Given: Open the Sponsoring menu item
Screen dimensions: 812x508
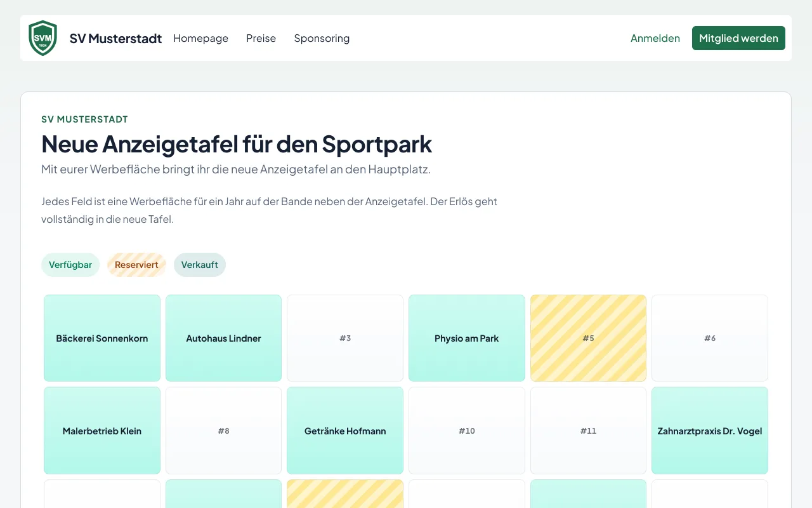Looking at the screenshot, I should (322, 38).
